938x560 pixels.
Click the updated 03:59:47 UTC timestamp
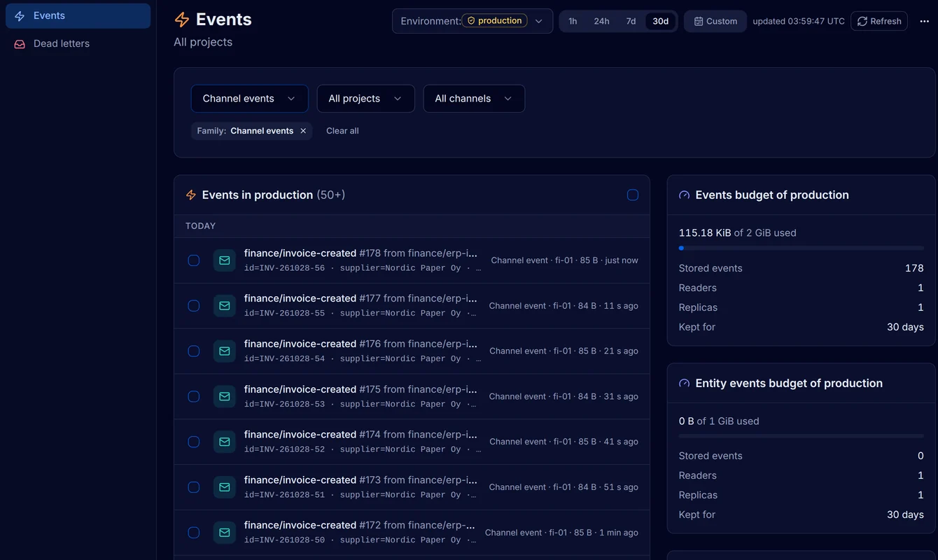coord(799,21)
